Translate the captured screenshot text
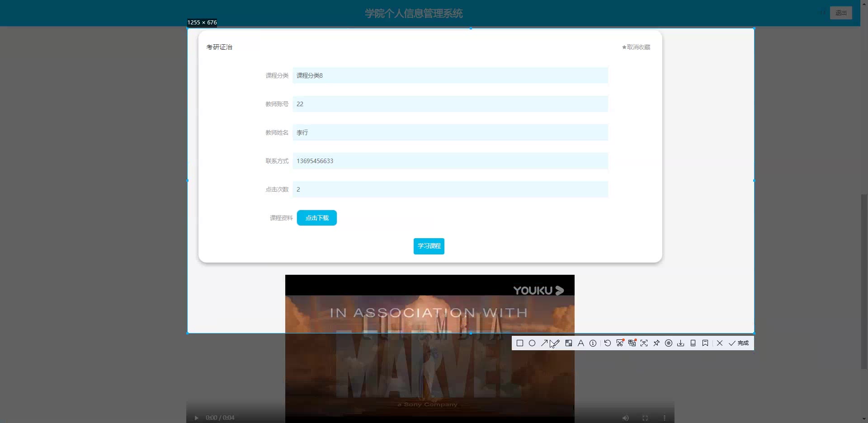This screenshot has width=868, height=423. pyautogui.click(x=632, y=343)
